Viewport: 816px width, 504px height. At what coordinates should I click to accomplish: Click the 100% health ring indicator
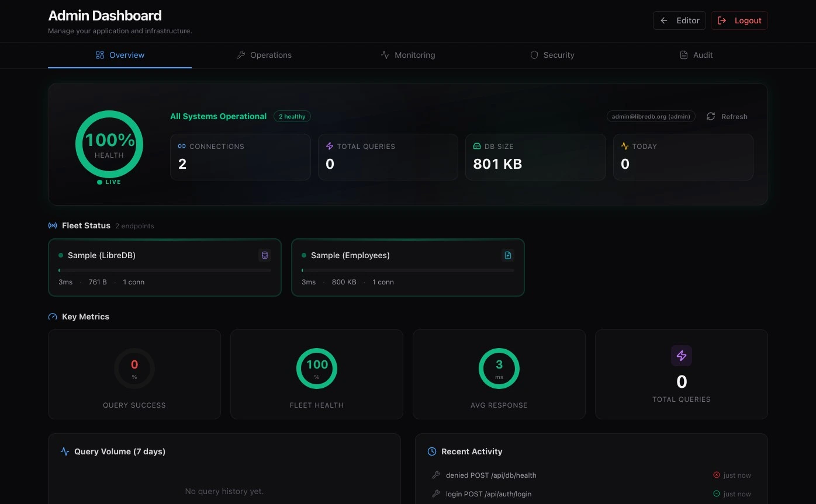pos(109,144)
